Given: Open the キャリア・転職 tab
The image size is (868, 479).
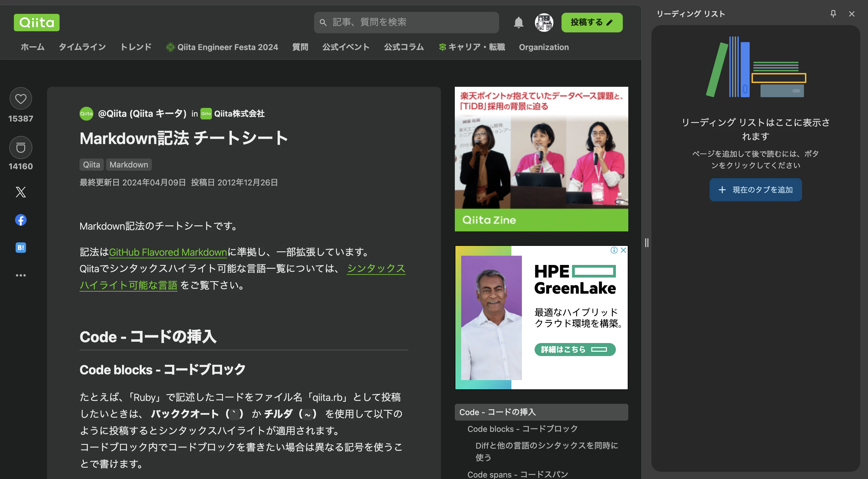Looking at the screenshot, I should [x=472, y=47].
